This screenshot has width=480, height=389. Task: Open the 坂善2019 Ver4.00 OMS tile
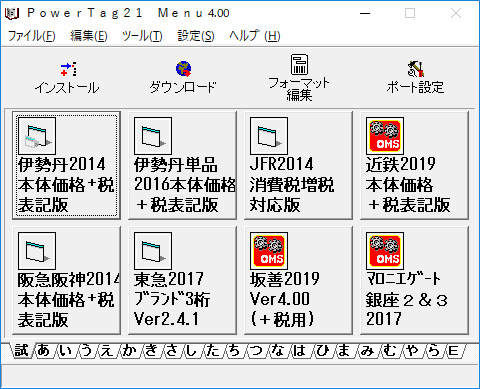(x=298, y=281)
